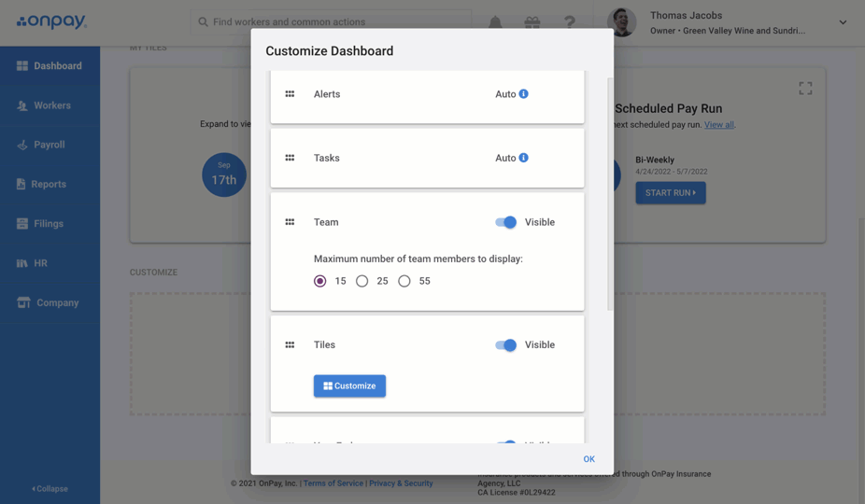Toggle Team visibility switch
This screenshot has height=504, width=865.
coord(505,222)
